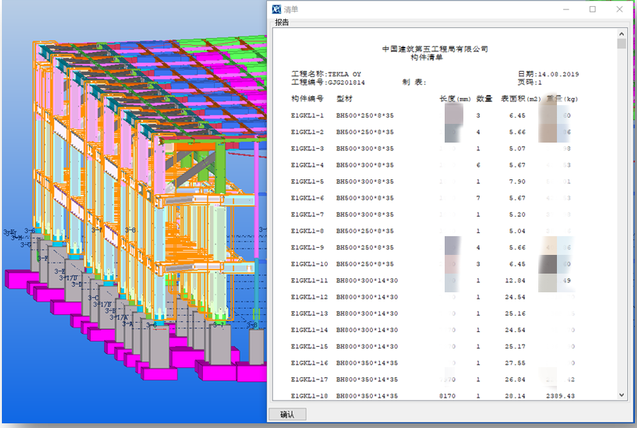This screenshot has height=428, width=637.
Task: Select row E1GKL1-7
Action: coord(433,214)
